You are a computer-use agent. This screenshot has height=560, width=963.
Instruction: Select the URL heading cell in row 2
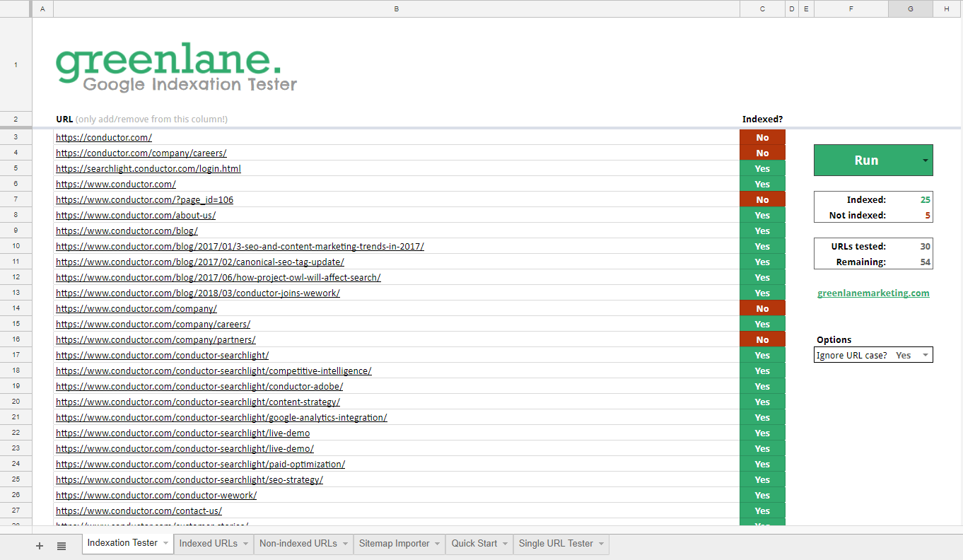point(396,119)
